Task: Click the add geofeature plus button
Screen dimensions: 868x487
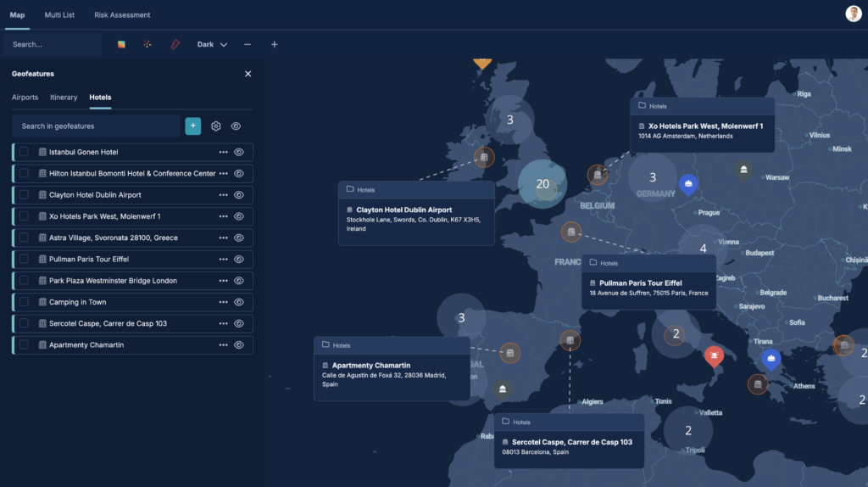Action: point(193,126)
